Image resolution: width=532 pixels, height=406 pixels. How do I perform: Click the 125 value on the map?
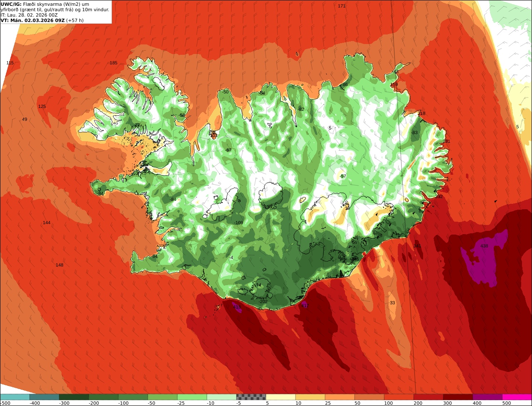42,106
